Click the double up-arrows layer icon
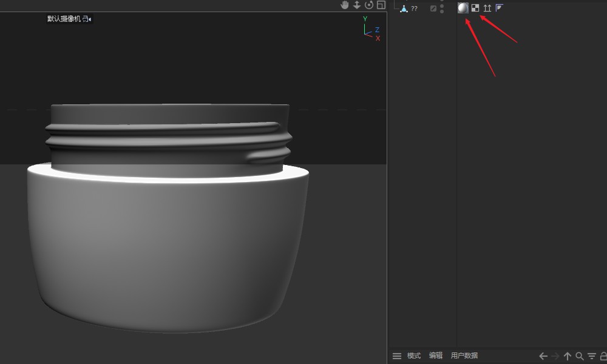Image resolution: width=607 pixels, height=364 pixels. (487, 8)
